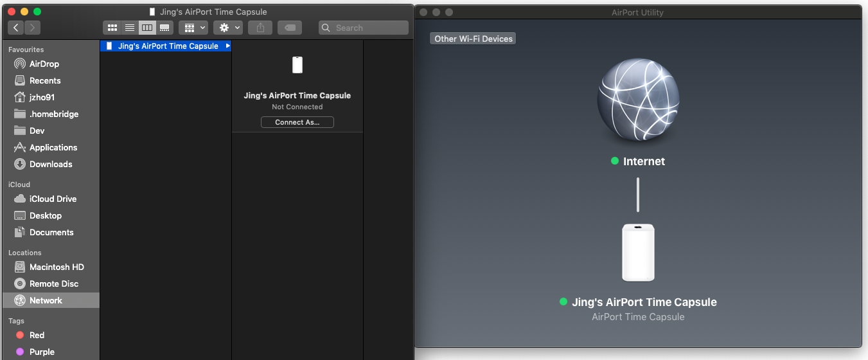Open the group-by arrangement dropdown

pyautogui.click(x=193, y=28)
